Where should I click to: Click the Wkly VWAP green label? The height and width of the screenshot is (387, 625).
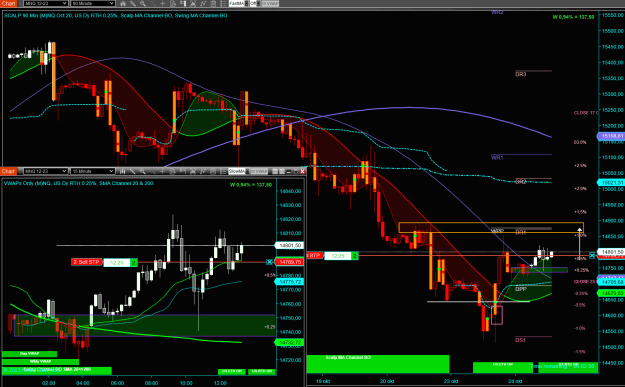(x=40, y=362)
